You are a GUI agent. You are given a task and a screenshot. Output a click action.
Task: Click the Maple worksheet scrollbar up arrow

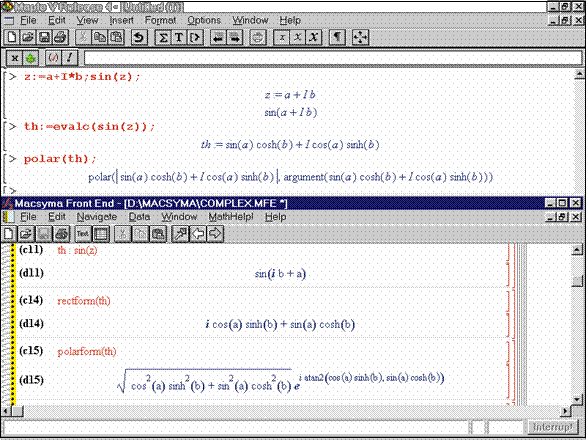click(579, 75)
